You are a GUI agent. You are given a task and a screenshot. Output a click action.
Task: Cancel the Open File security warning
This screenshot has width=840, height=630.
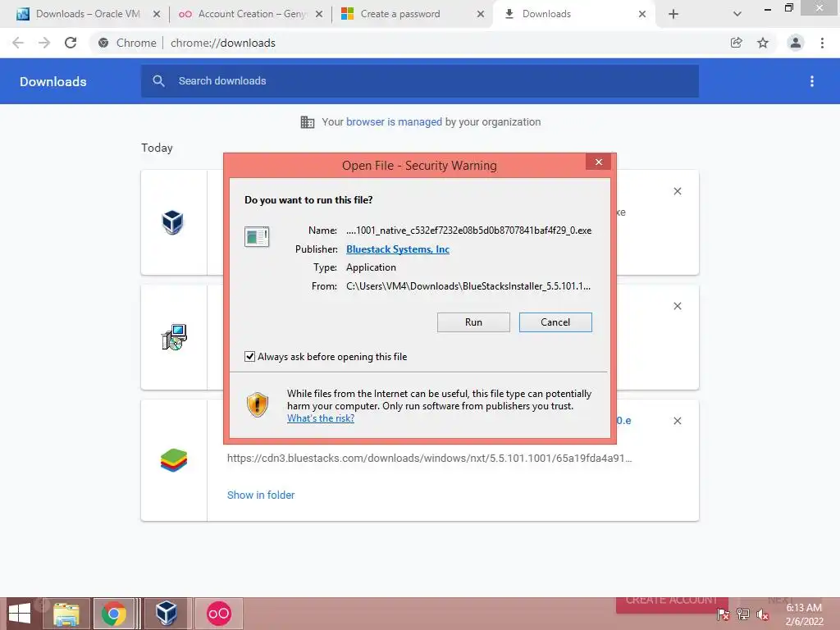point(555,322)
